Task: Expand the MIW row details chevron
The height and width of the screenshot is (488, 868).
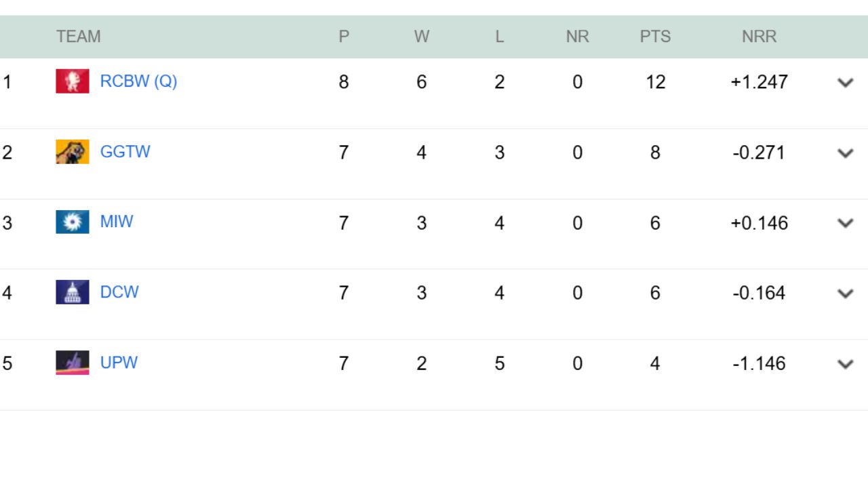Action: pyautogui.click(x=845, y=223)
